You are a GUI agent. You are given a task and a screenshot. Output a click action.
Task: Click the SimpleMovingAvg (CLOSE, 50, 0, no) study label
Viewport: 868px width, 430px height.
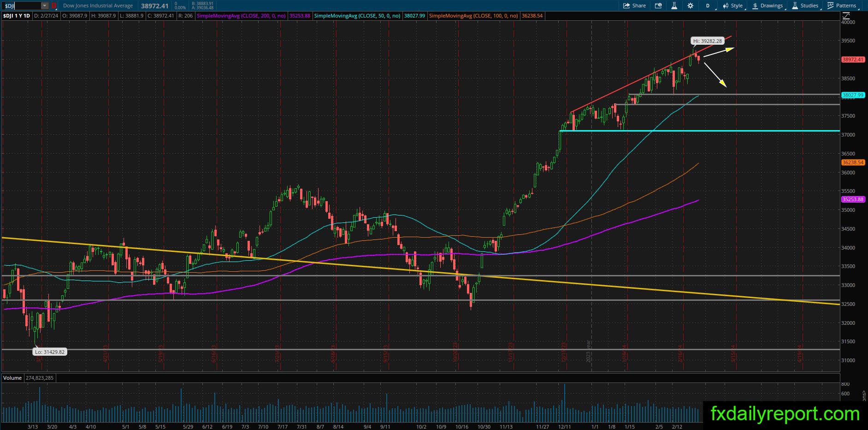pos(357,16)
